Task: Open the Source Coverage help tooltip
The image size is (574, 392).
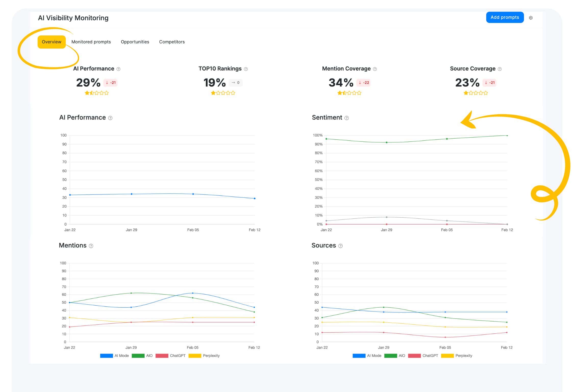Action: coord(500,69)
